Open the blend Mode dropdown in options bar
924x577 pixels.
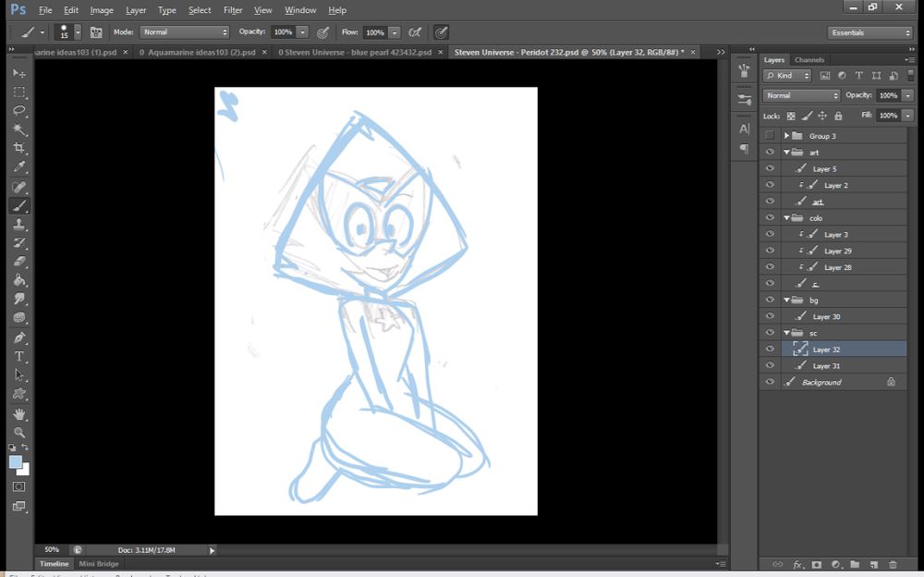(185, 32)
